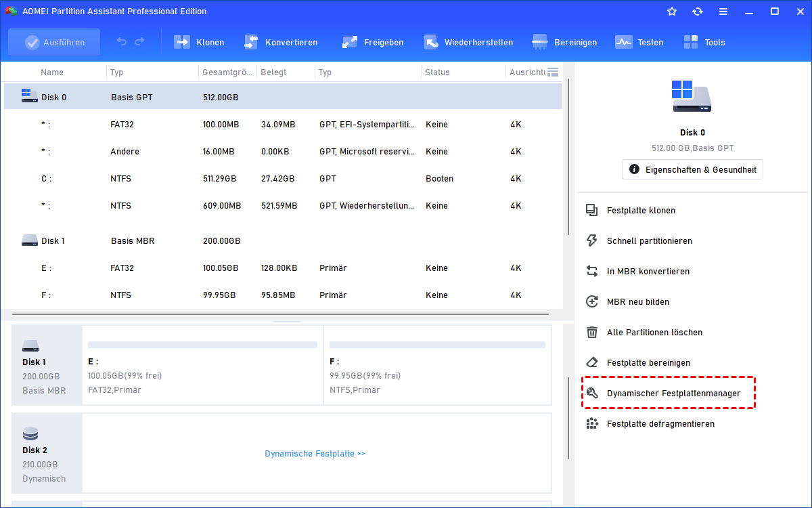Image resolution: width=812 pixels, height=508 pixels.
Task: Click the redo arrow icon
Action: [139, 42]
